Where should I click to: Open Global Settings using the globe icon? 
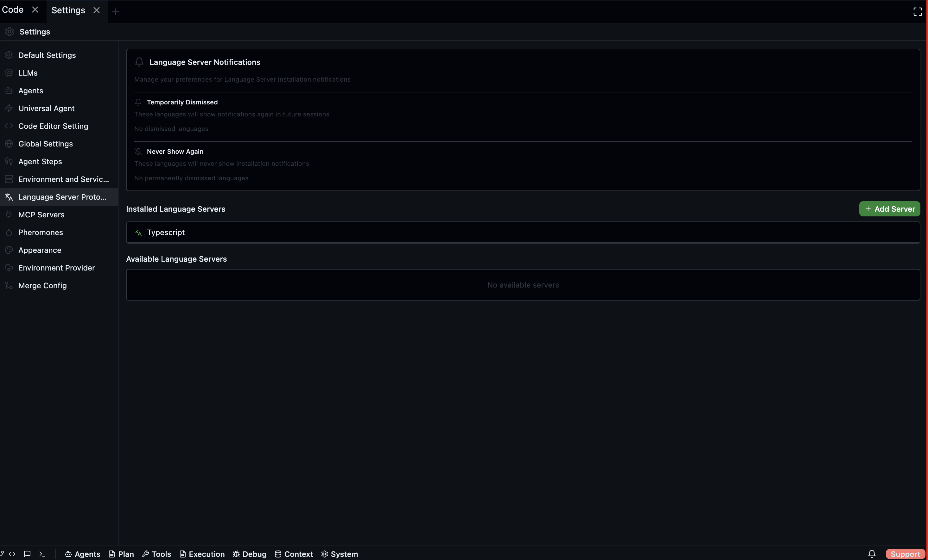pos(9,144)
